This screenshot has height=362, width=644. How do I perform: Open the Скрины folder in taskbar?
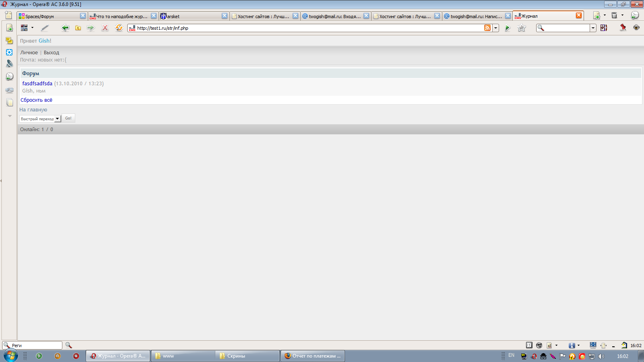(x=248, y=356)
